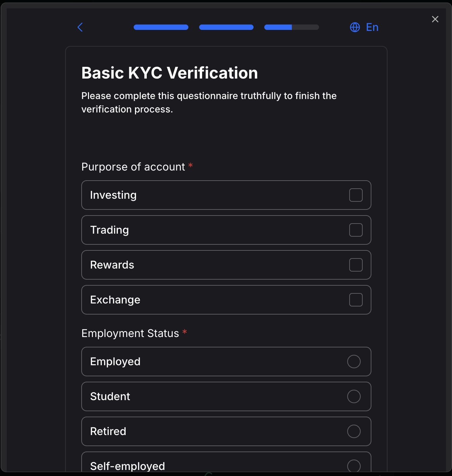Click the third progress step bar
452x476 pixels.
(x=291, y=27)
